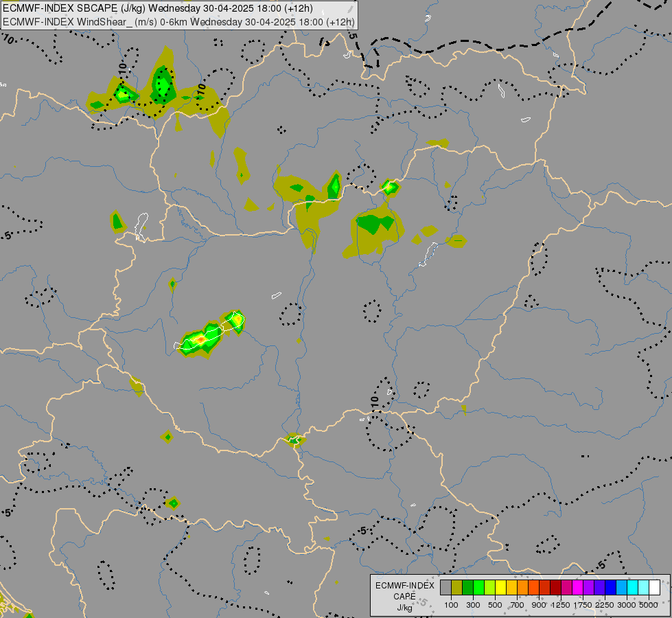Click the lime yellow-green legend swatch

489,588
